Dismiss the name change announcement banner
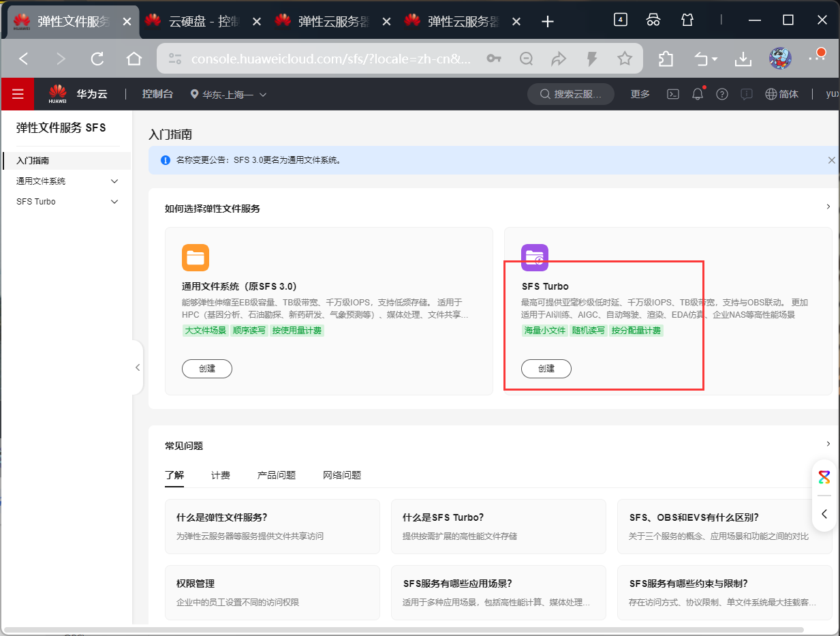This screenshot has height=636, width=840. 831,160
